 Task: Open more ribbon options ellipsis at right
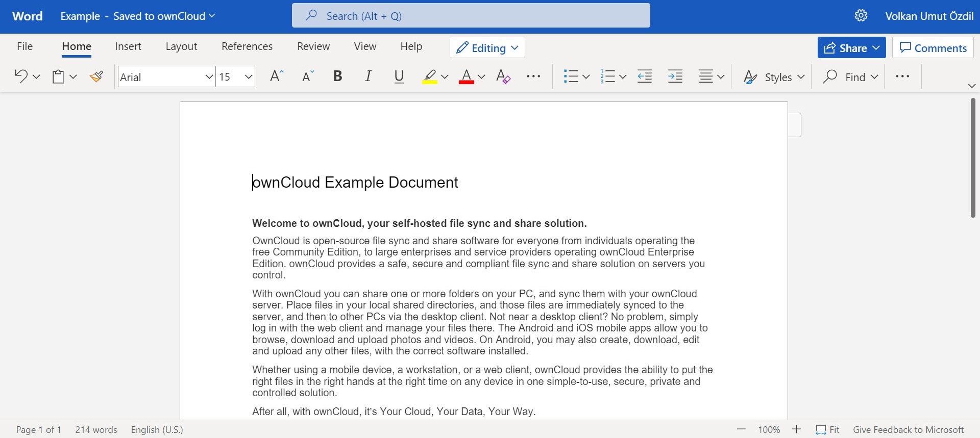(x=902, y=76)
